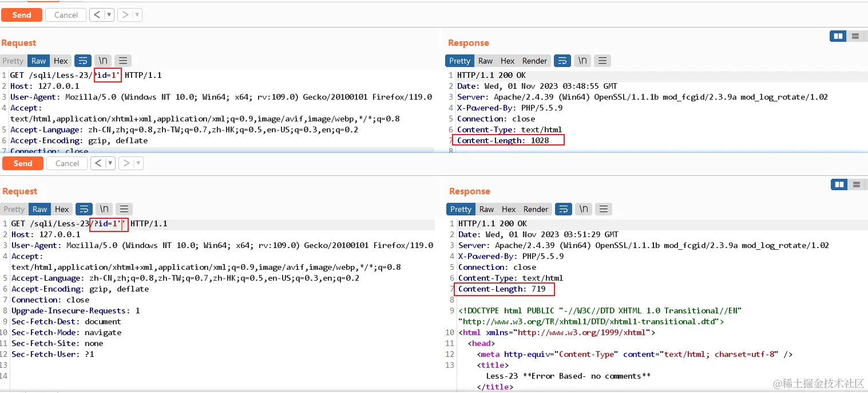Toggle \n non-printable chars in lower Request
This screenshot has width=868, height=393.
104,209
